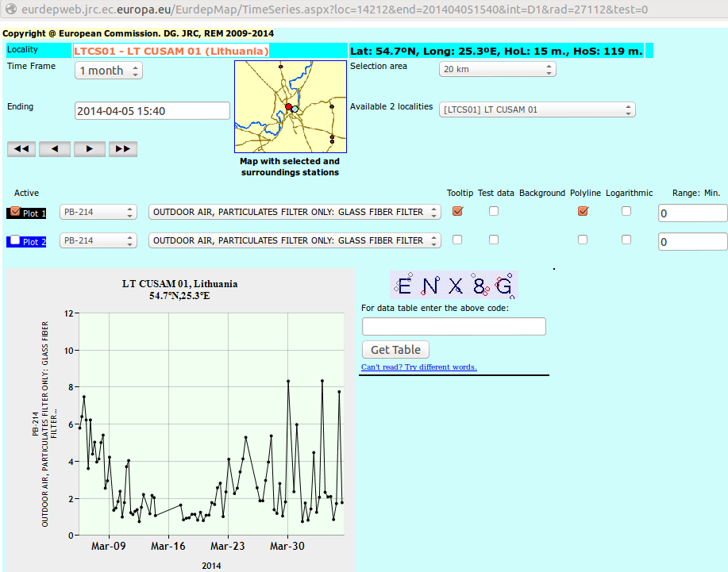The image size is (728, 572).
Task: Click the CAPTCHA code entry field
Action: pos(453,326)
